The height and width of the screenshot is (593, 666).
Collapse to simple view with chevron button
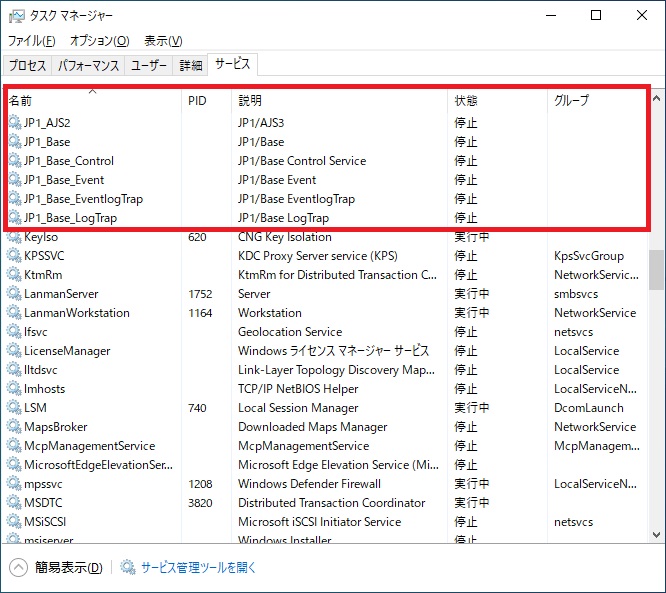click(x=18, y=568)
